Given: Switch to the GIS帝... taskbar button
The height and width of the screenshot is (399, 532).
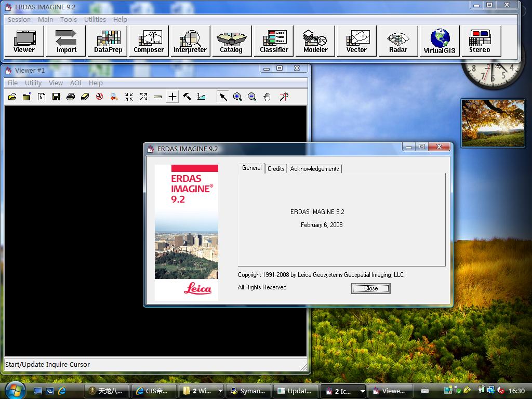Looking at the screenshot, I should click(154, 391).
